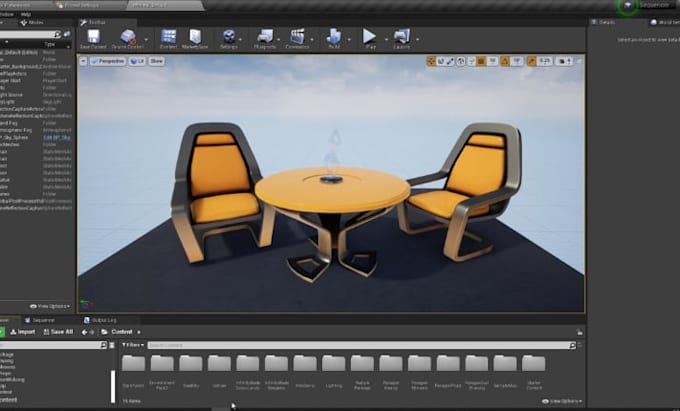Open Source Control dropdown arrow
This screenshot has width=680, height=411.
tap(146, 39)
